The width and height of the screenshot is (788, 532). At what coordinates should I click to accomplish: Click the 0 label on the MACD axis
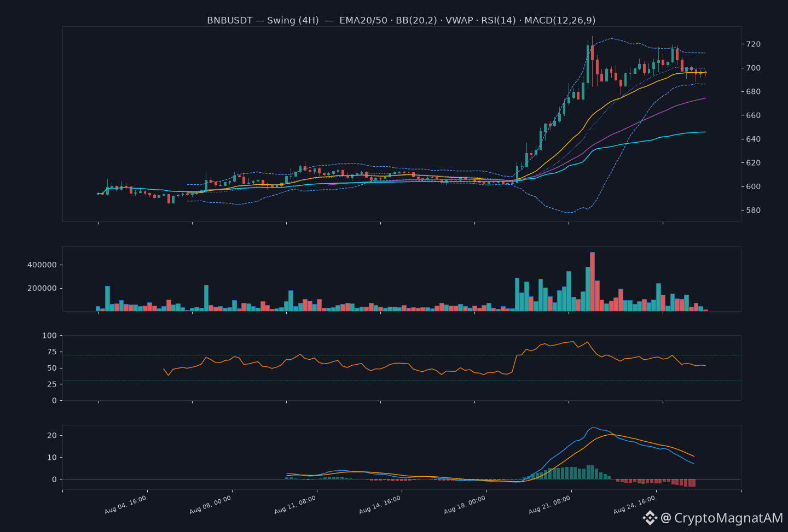pyautogui.click(x=54, y=480)
